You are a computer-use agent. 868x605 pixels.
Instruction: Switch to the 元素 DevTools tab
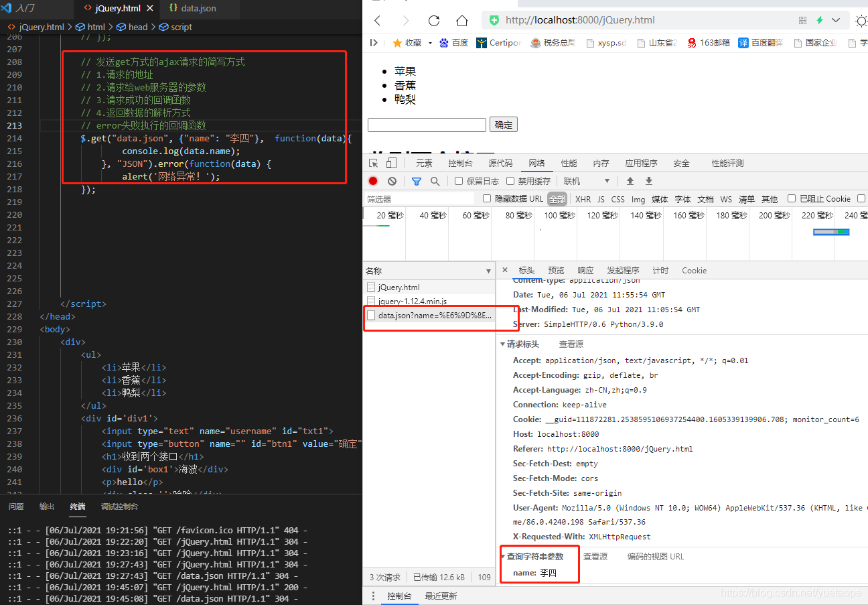[x=424, y=163]
